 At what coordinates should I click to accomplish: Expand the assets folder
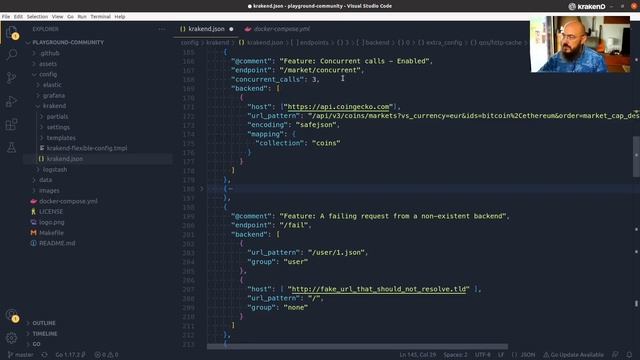pyautogui.click(x=48, y=64)
